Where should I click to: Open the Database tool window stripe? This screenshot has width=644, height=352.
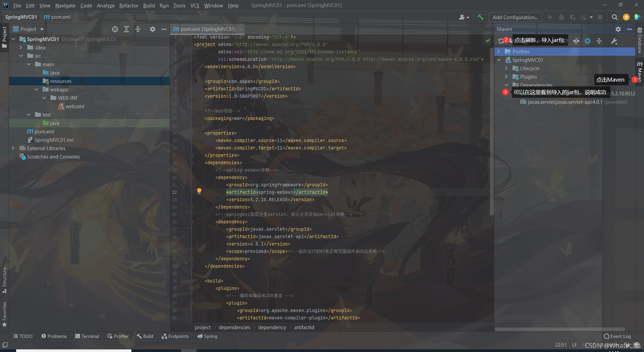point(640,41)
